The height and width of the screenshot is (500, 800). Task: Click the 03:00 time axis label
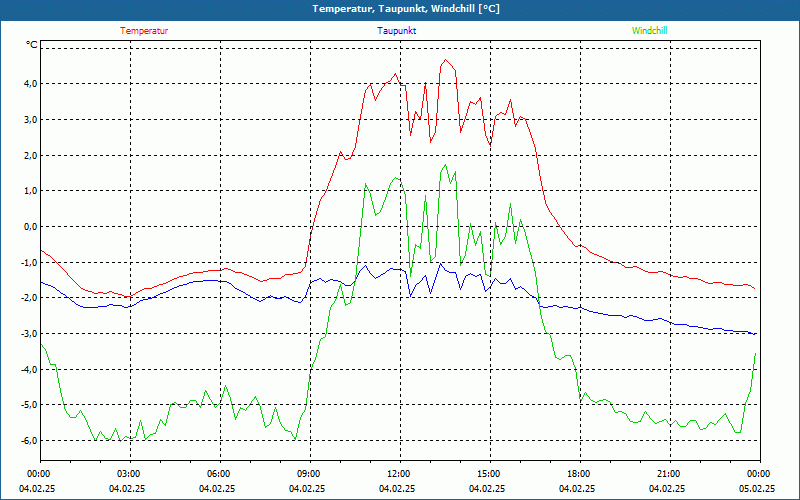click(x=130, y=474)
